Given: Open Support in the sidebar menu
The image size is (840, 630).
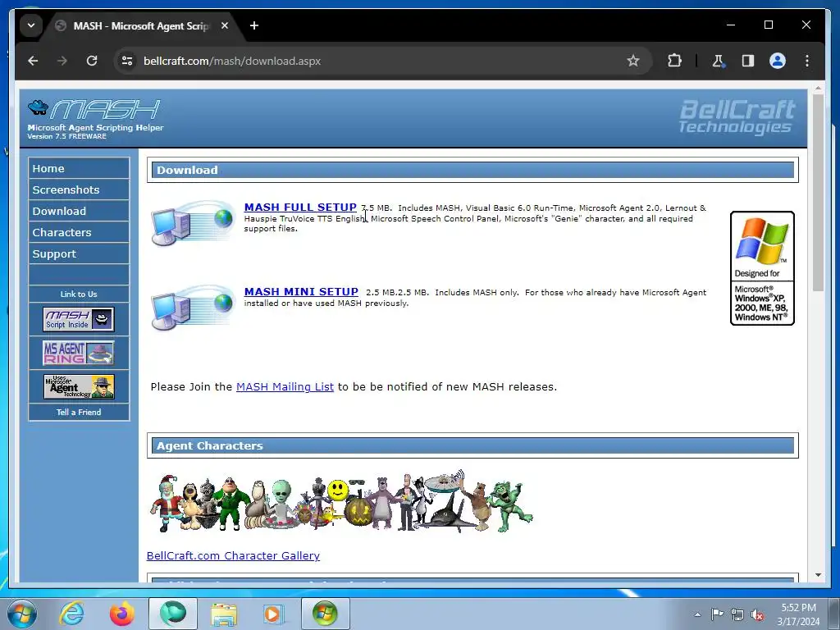Looking at the screenshot, I should coord(79,254).
